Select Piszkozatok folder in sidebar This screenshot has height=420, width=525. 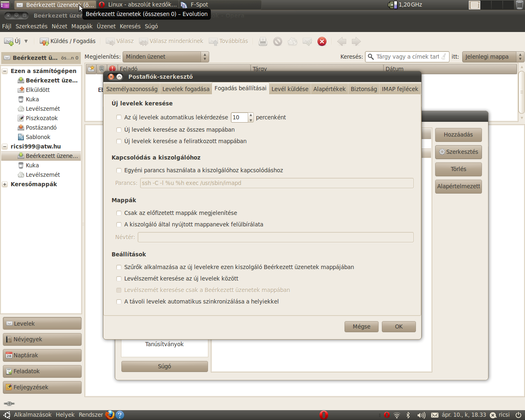point(42,118)
